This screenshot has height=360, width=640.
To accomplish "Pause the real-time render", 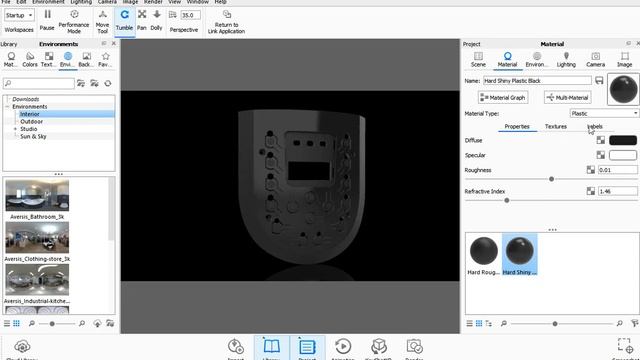I will [x=47, y=20].
